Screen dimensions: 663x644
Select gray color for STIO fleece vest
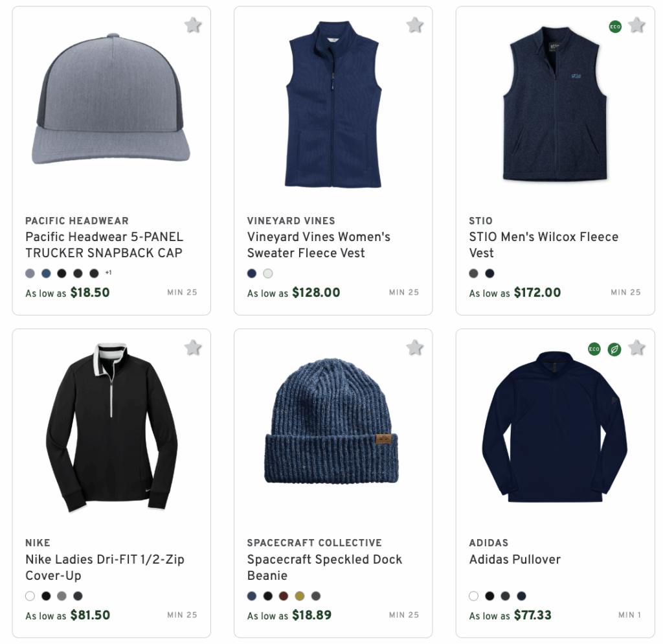473,273
